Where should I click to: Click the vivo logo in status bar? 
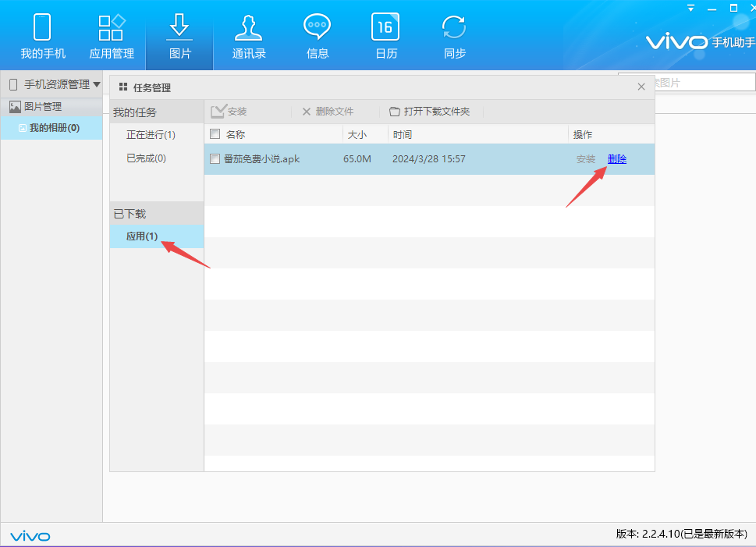(30, 536)
